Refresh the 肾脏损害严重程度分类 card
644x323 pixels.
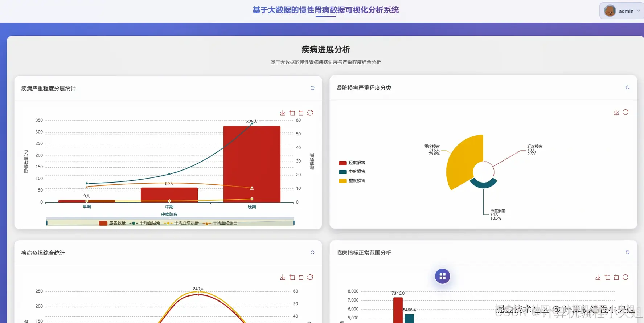point(628,87)
